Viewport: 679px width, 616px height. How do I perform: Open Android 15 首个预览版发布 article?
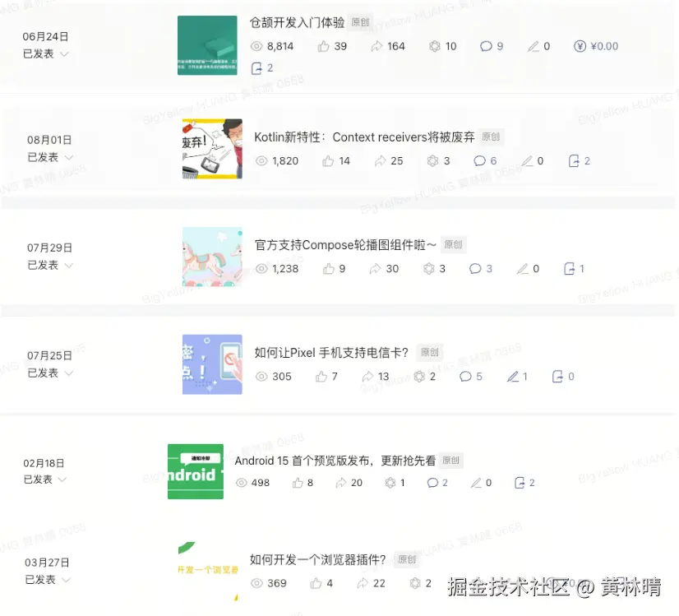[x=335, y=461]
